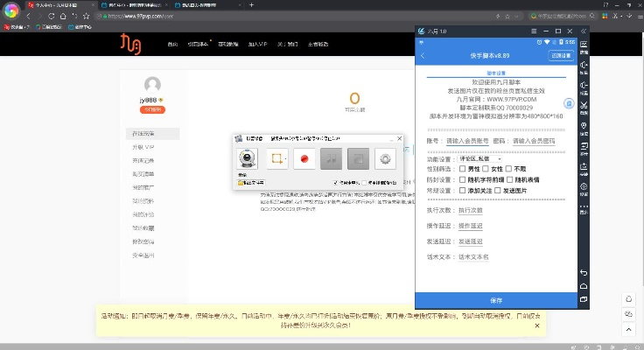Check the 不限 gender checkbox
Viewport: 644px width, 350px height.
point(508,168)
